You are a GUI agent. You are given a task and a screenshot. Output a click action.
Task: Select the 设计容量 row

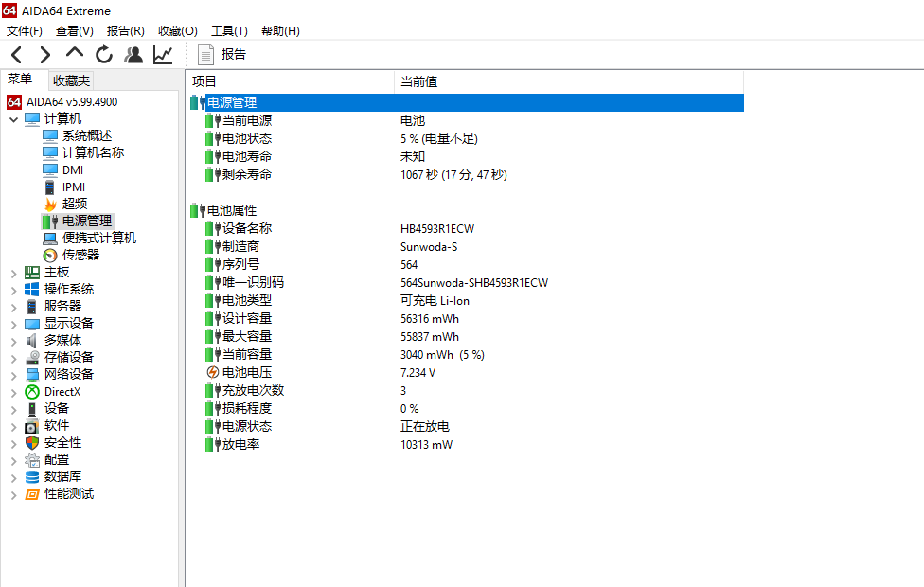466,319
